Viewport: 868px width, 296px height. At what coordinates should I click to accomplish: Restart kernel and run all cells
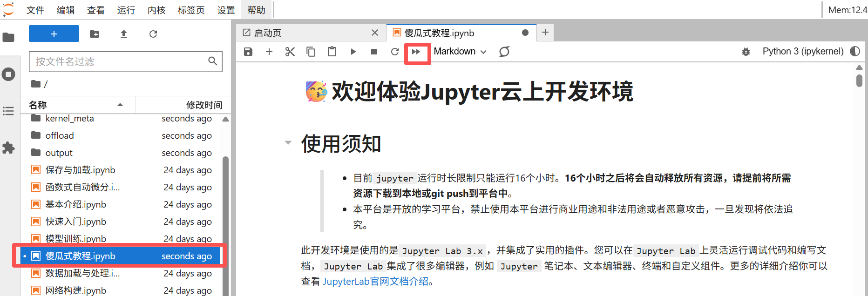416,52
